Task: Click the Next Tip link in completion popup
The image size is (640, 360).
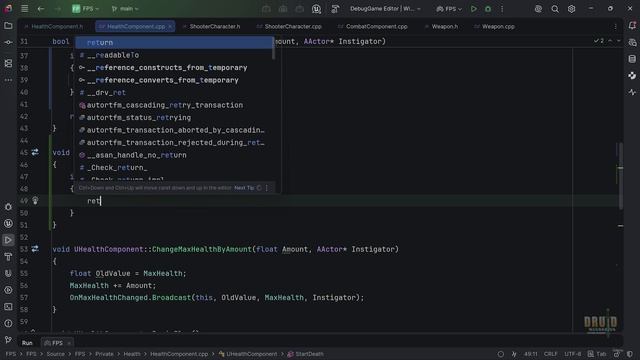Action: tap(244, 188)
